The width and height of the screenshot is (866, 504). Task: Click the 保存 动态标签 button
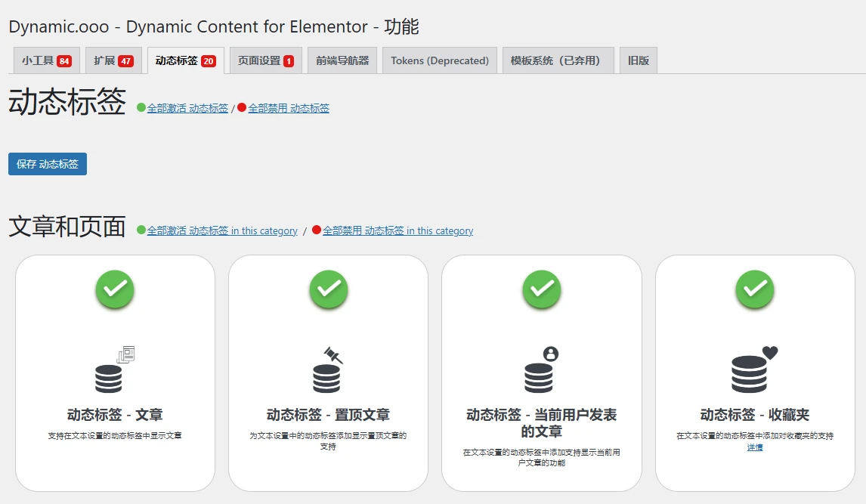click(x=47, y=163)
